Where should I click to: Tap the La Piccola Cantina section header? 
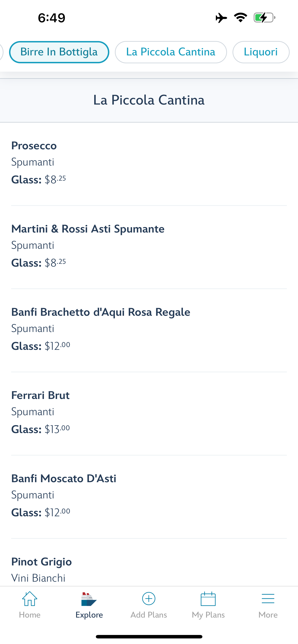(x=149, y=100)
